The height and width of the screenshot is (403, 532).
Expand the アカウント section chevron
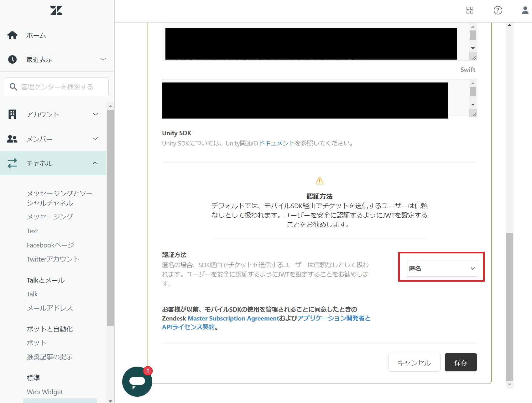point(95,114)
